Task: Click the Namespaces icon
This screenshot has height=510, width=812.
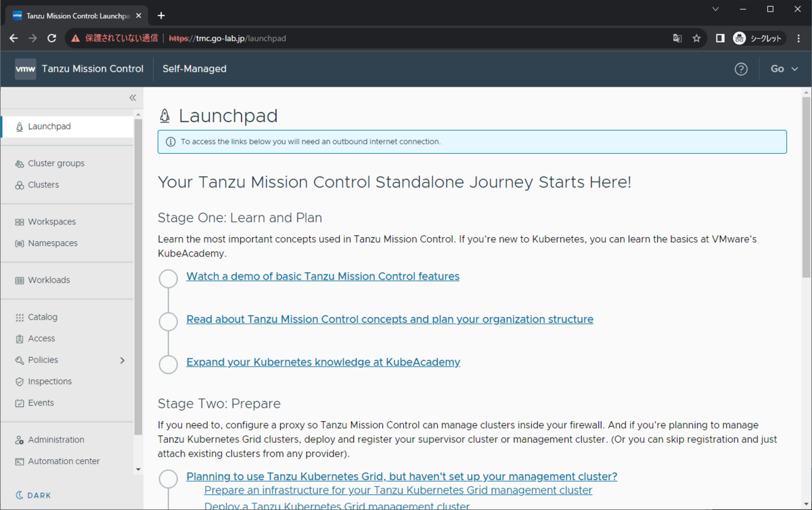Action: [x=20, y=243]
